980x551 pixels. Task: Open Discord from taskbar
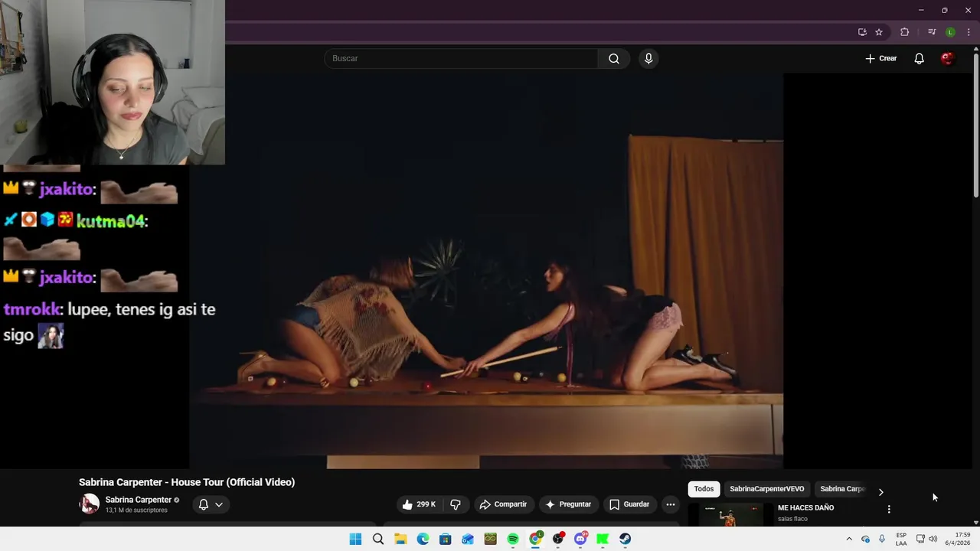pos(580,539)
